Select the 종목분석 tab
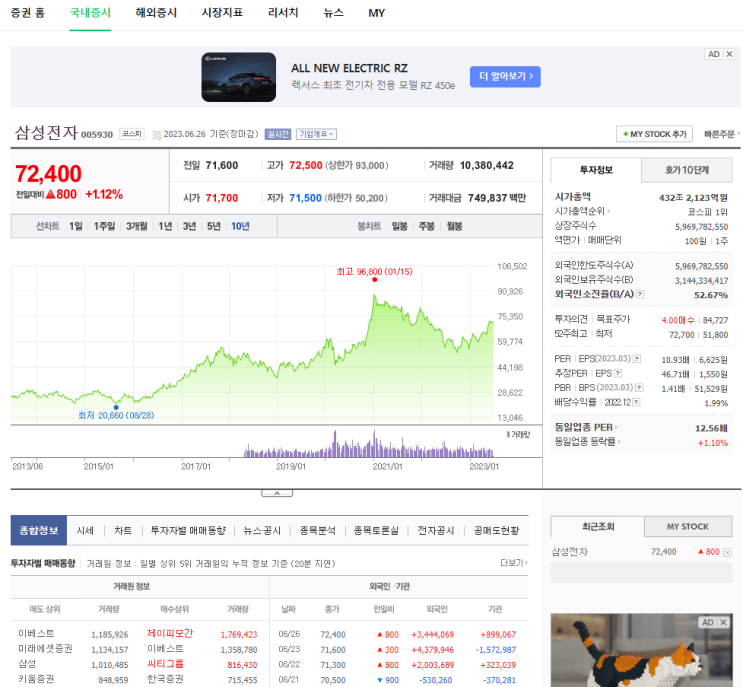 [317, 531]
